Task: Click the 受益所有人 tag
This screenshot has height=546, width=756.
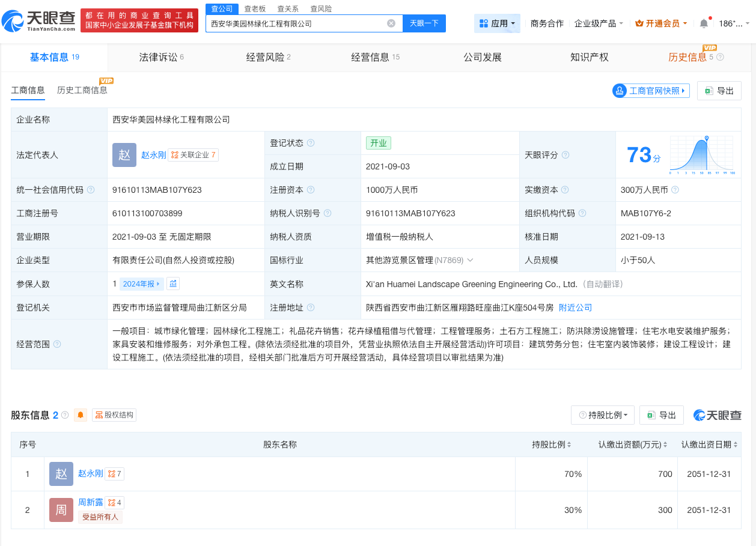Action: click(100, 517)
